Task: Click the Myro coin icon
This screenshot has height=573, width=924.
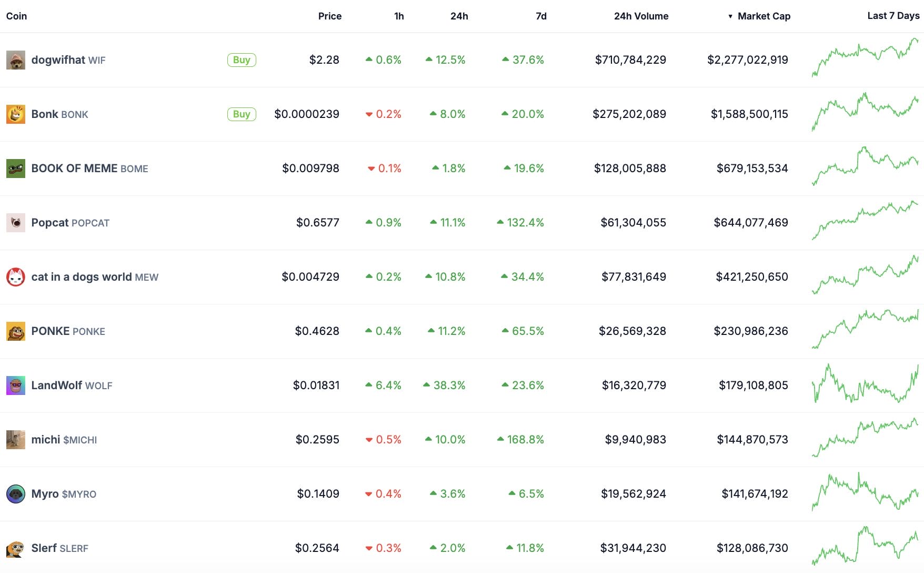Action: (x=16, y=494)
